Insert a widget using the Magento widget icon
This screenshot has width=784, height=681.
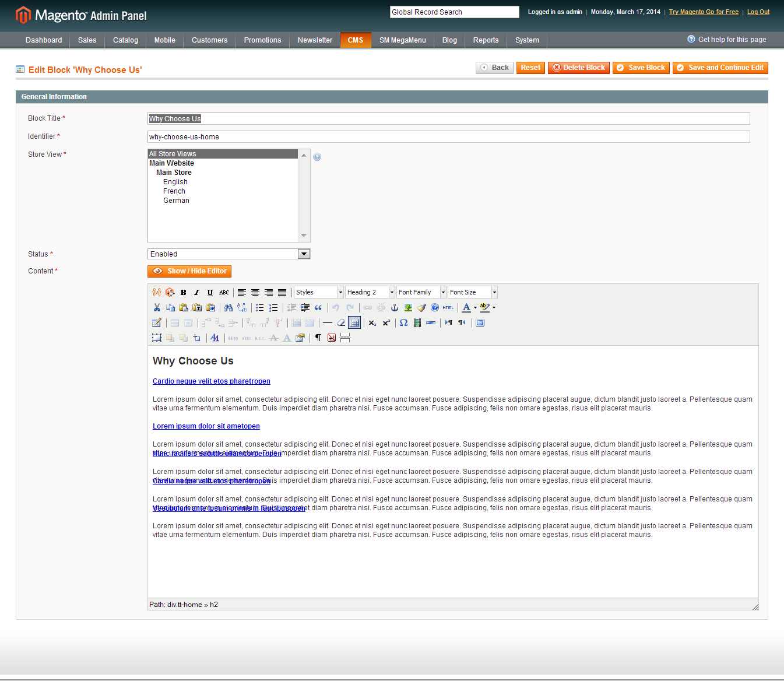click(170, 293)
